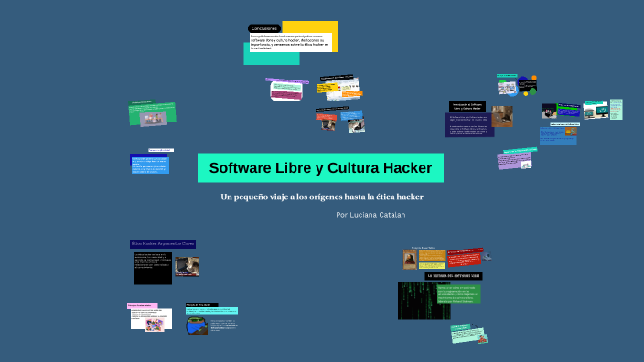Viewport: 644px width, 362px height.
Task: Click the cat at computer image
Action: point(549,111)
